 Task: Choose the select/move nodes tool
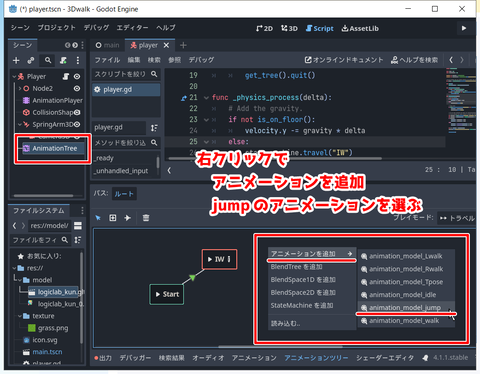click(98, 218)
